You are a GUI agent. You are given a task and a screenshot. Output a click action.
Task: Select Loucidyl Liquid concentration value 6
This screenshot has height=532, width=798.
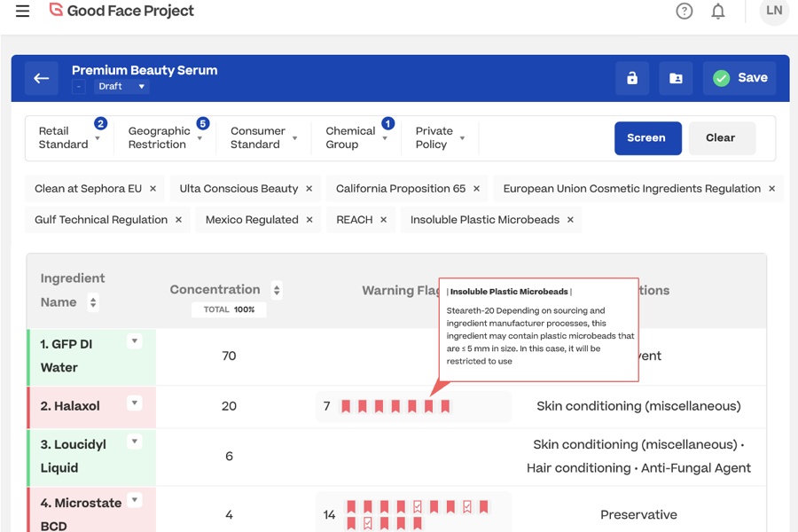pyautogui.click(x=229, y=456)
